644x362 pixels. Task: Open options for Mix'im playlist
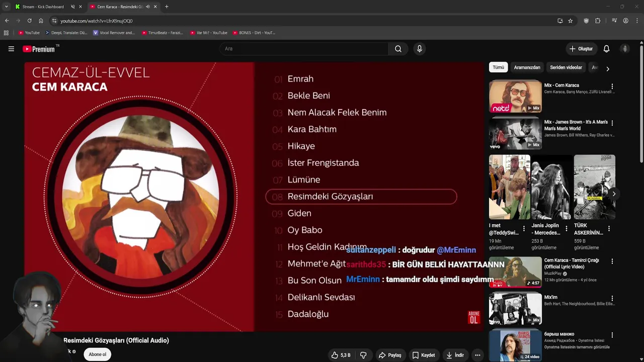(x=612, y=299)
